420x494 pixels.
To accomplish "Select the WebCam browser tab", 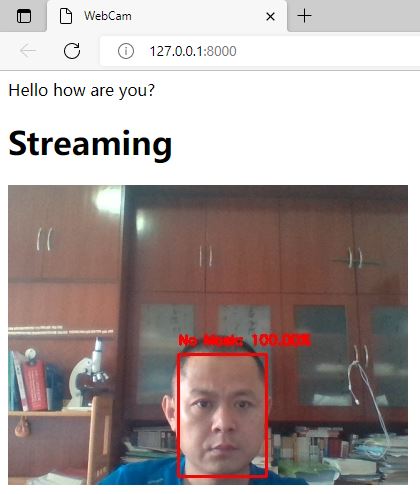I will (x=167, y=16).
